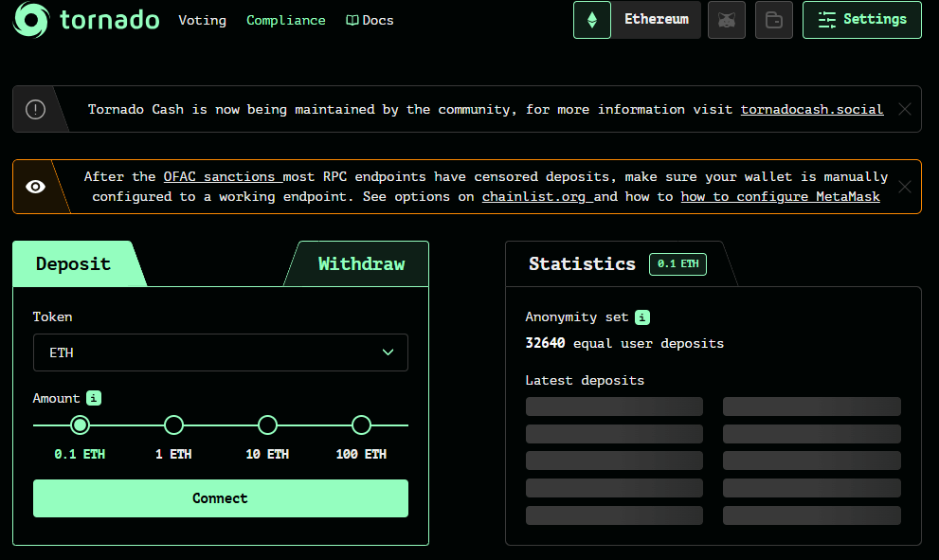This screenshot has width=939, height=560.
Task: Open the Settings panel
Action: tap(861, 20)
